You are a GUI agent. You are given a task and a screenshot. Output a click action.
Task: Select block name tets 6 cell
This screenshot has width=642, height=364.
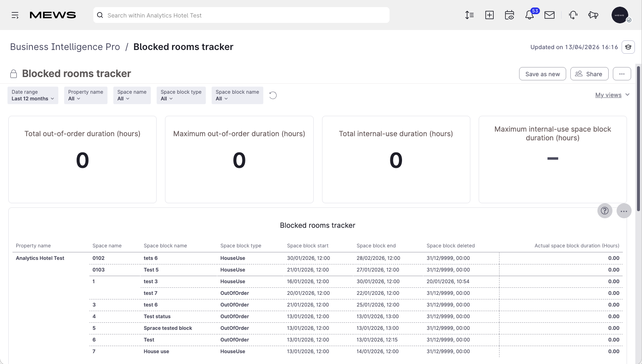151,258
